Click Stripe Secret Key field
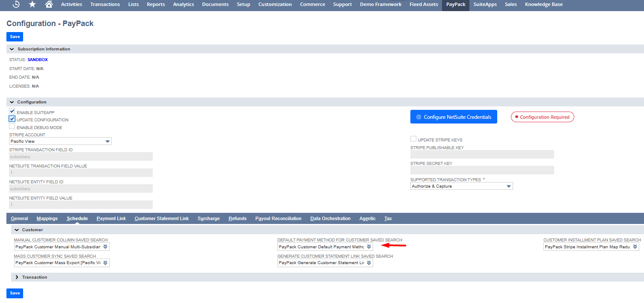This screenshot has width=644, height=303. click(x=482, y=170)
